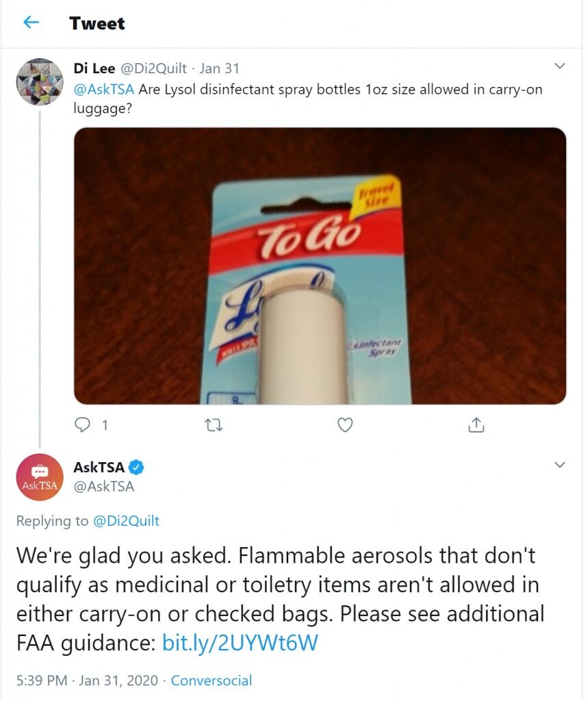Open the Di Lee display name

[94, 68]
